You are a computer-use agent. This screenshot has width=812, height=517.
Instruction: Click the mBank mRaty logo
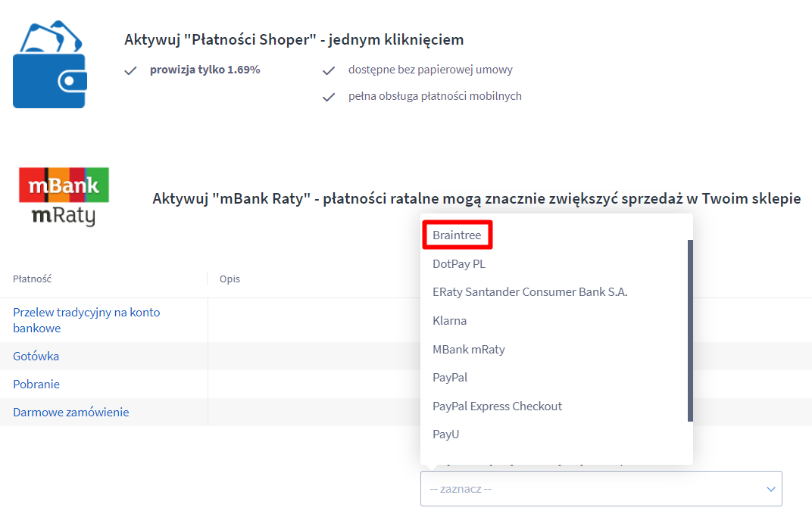click(x=64, y=197)
